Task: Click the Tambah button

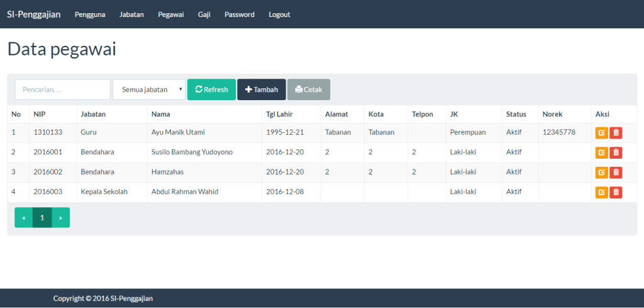Action: click(x=262, y=89)
